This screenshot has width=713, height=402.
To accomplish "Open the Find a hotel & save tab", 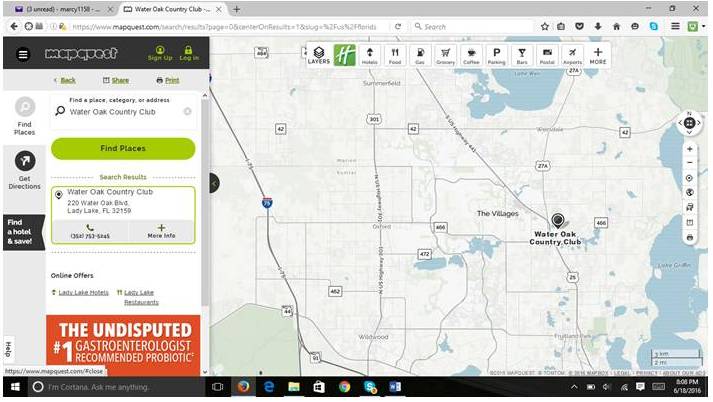I will point(23,232).
